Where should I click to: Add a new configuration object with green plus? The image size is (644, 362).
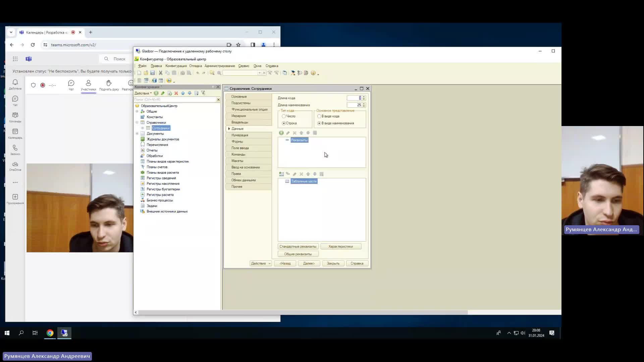point(156,93)
